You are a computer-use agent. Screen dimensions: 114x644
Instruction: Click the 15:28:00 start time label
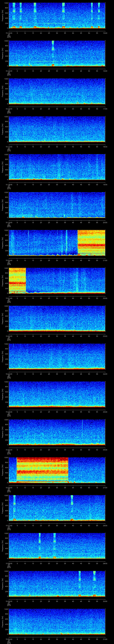pos(9,564)
